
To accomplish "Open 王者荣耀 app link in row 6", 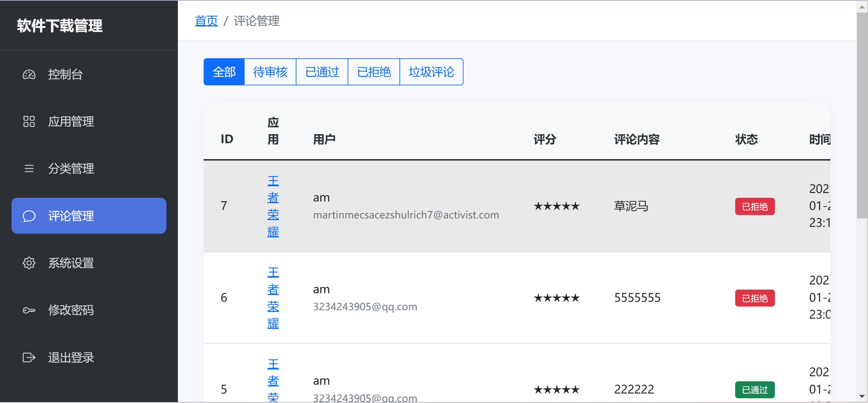I will tap(273, 298).
